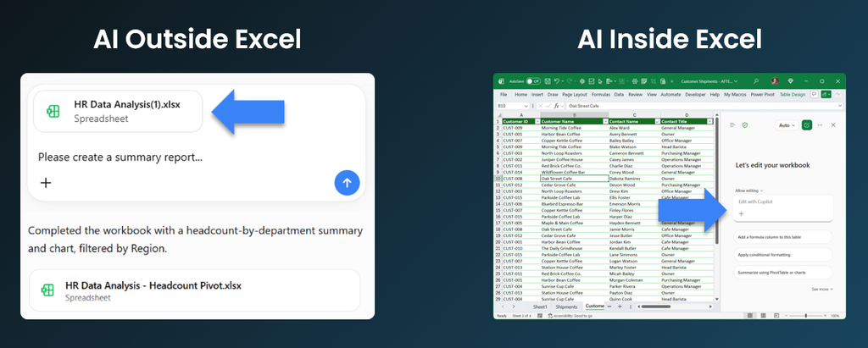Image resolution: width=868 pixels, height=348 pixels.
Task: Click the new sheet plus icon
Action: 620,307
